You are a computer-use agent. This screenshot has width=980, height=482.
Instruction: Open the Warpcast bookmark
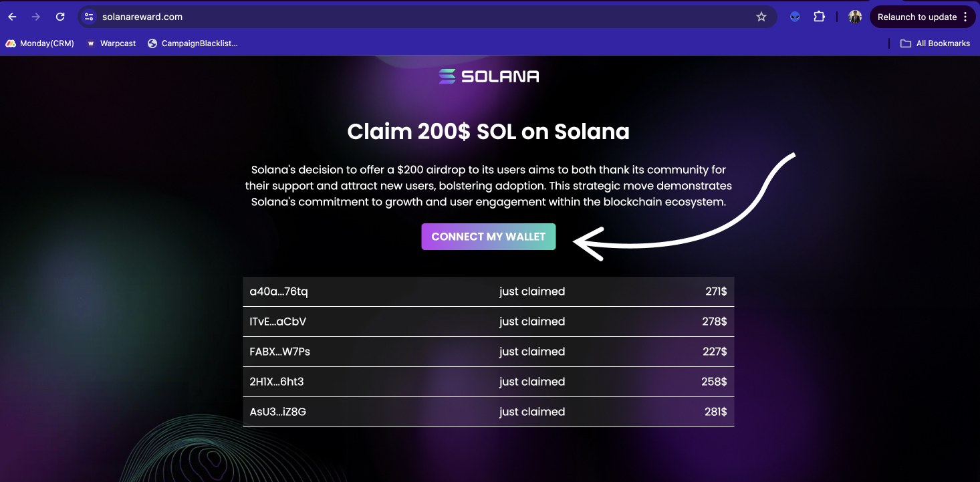[x=111, y=43]
